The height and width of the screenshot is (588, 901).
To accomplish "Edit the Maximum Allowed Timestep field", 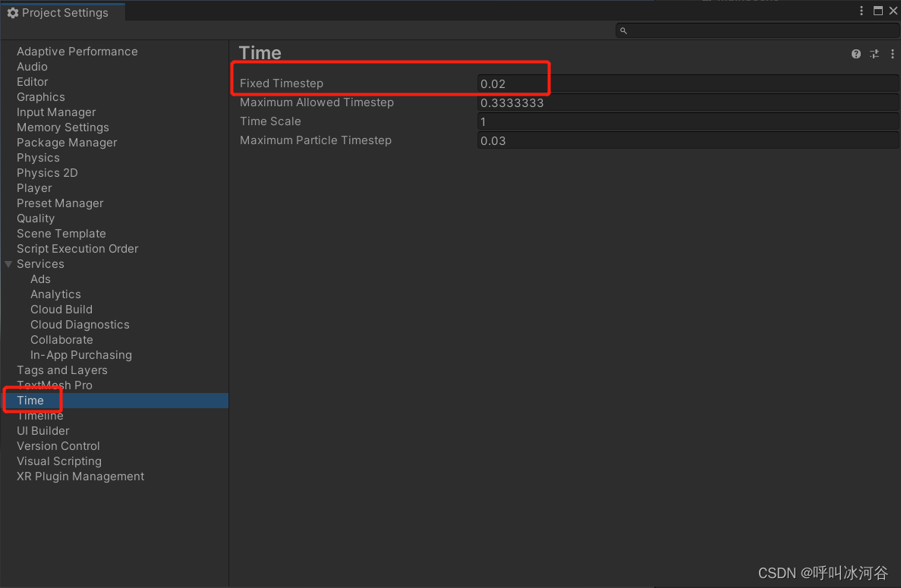I will [x=688, y=102].
